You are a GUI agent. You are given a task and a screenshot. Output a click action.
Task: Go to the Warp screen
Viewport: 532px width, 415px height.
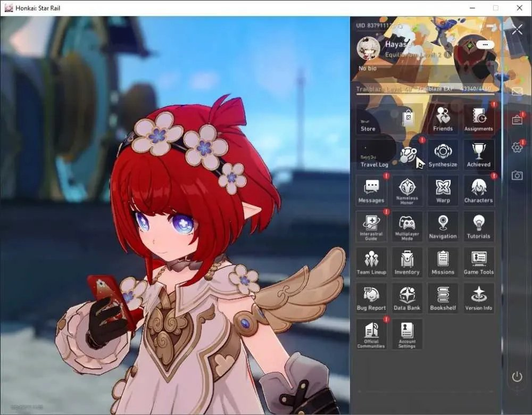coord(443,190)
